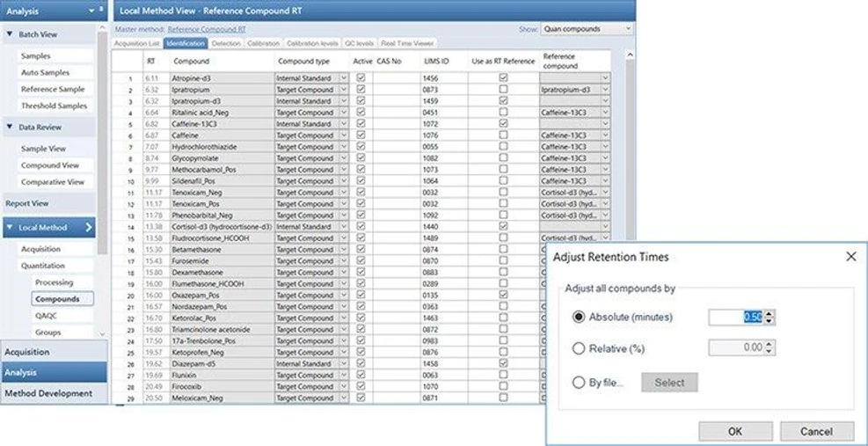Open compound type dropdown for Atropine-d3

pos(343,78)
